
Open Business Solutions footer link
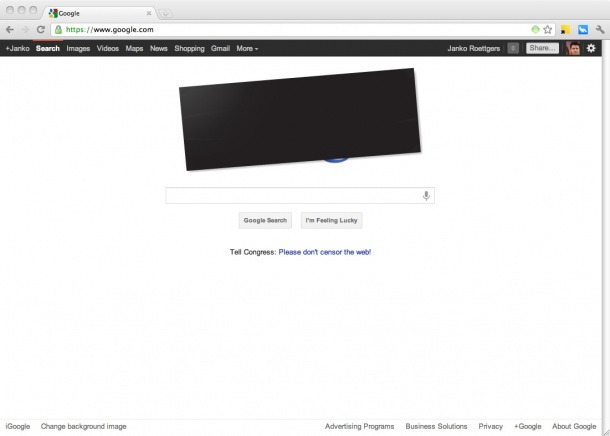tap(436, 427)
